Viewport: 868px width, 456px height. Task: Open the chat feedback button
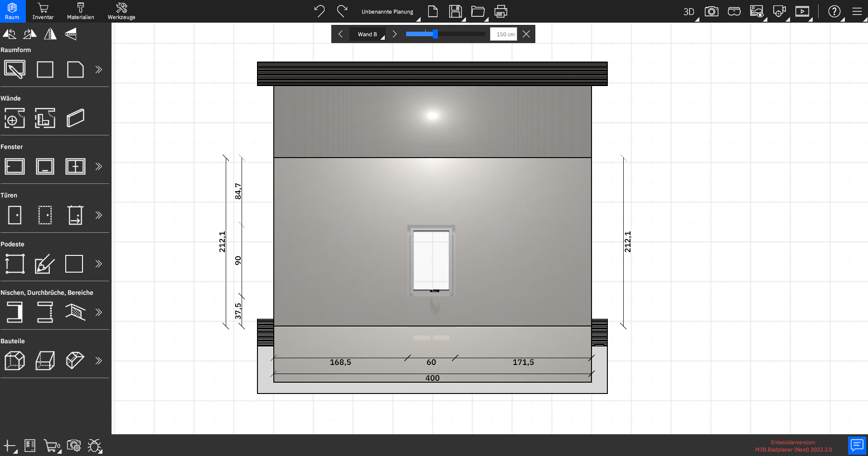pos(857,445)
